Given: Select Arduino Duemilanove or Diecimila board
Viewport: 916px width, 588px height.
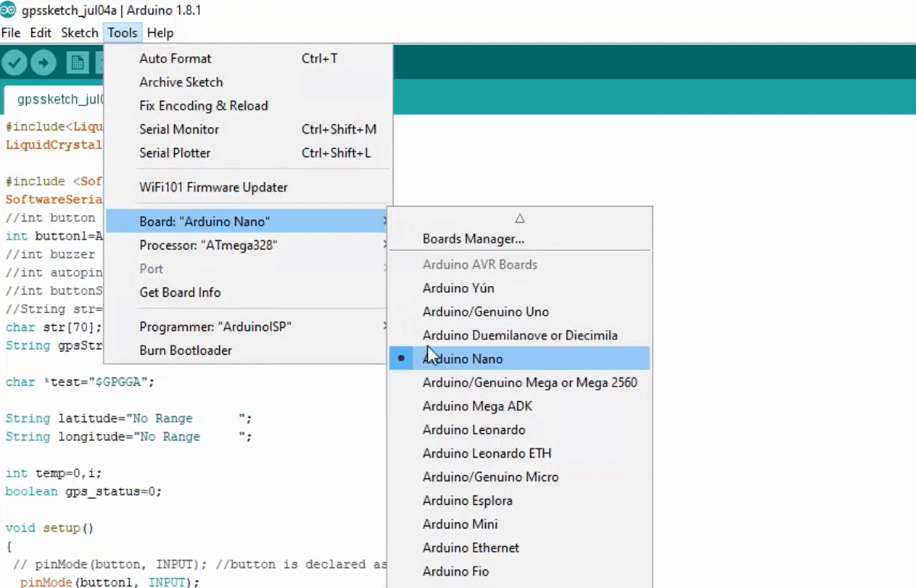Looking at the screenshot, I should (519, 335).
